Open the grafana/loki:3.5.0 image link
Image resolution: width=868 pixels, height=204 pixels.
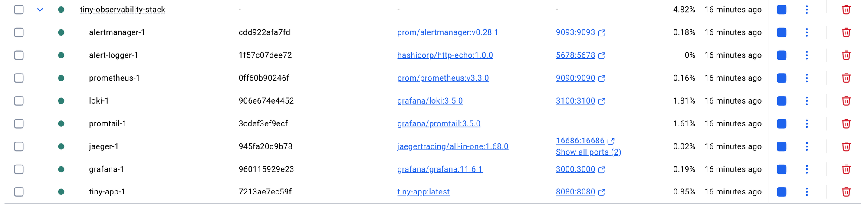pos(430,101)
